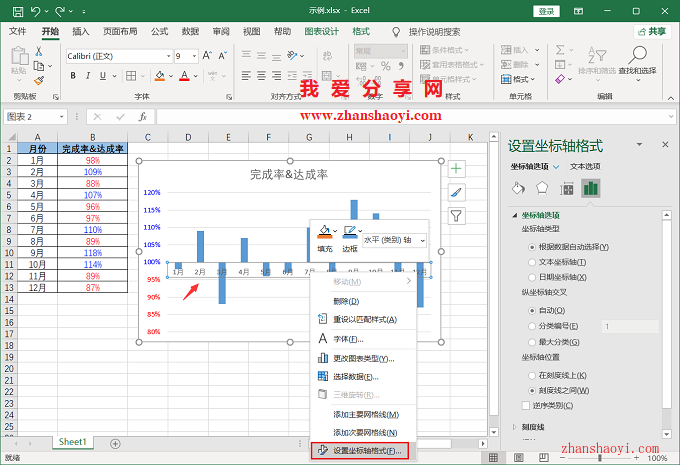The height and width of the screenshot is (465, 680).
Task: Select 分类编号 radio option
Action: 532,326
